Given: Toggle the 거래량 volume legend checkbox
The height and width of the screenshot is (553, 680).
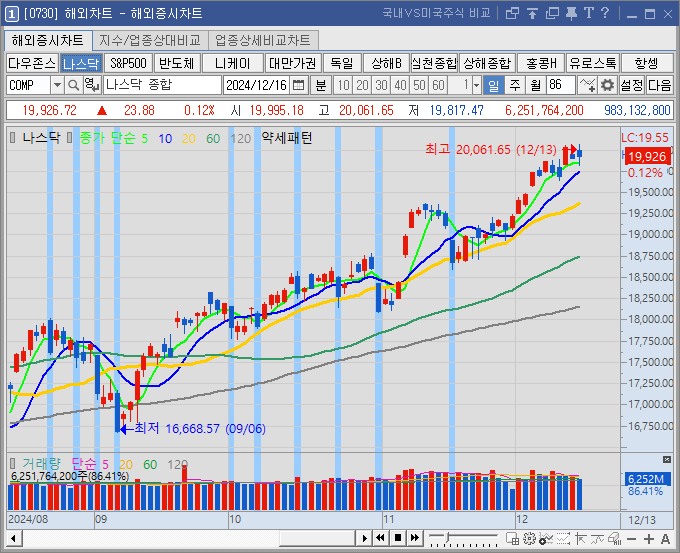Looking at the screenshot, I should click(13, 463).
